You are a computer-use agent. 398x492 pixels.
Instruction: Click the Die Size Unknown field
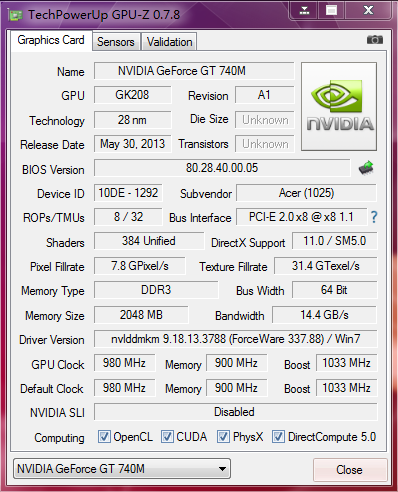(x=265, y=120)
